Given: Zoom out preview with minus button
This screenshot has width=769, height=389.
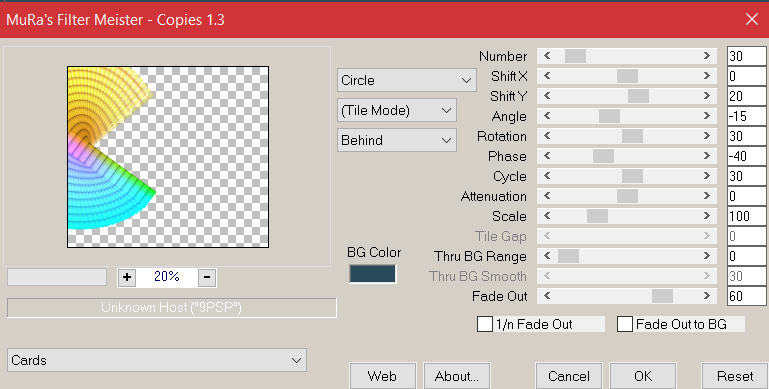Looking at the screenshot, I should (207, 277).
